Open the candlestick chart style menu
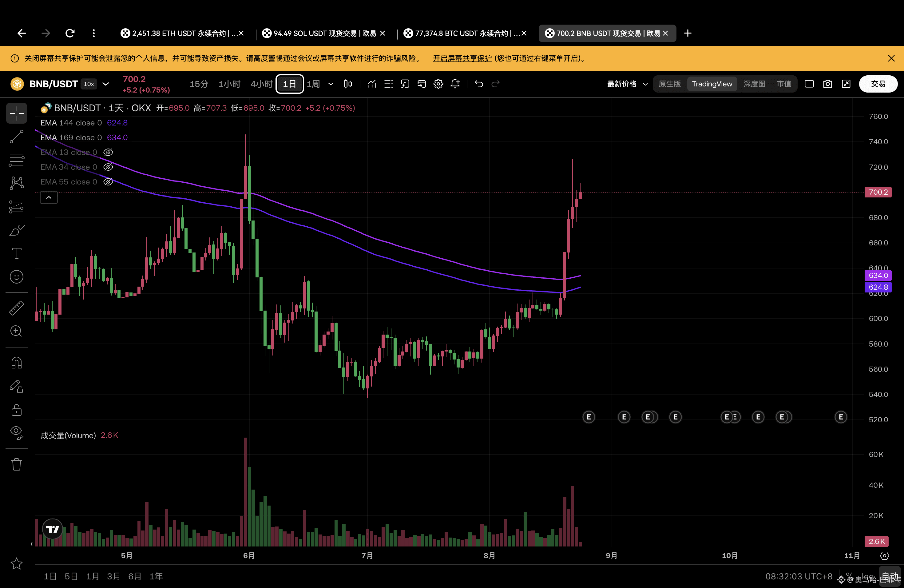Screen dimensions: 904x588 [348, 84]
